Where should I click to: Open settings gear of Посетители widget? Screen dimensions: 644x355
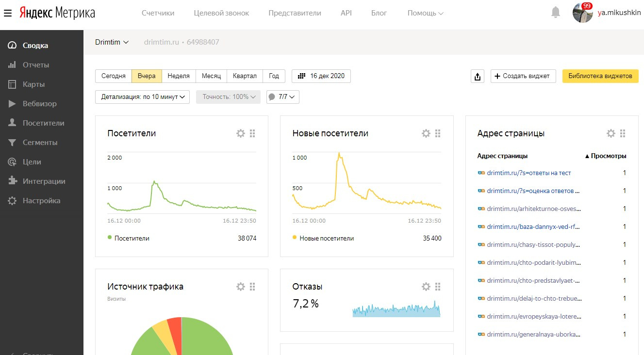241,133
